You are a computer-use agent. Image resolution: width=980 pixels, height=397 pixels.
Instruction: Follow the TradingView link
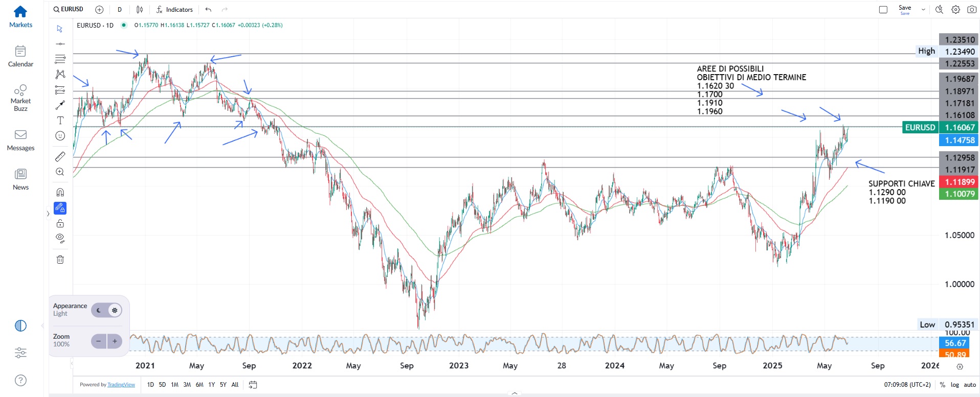(121, 385)
